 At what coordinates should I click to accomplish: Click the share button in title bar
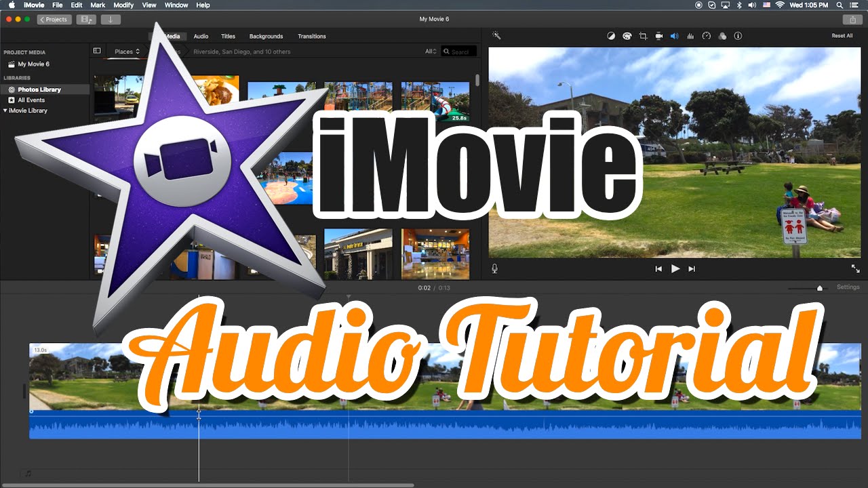tap(852, 20)
